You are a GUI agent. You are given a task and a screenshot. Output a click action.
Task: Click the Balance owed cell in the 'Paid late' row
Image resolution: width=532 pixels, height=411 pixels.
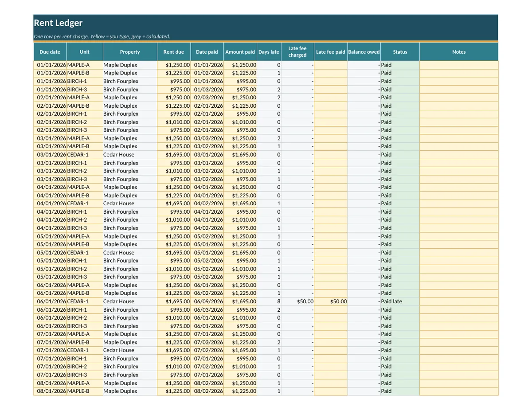click(364, 301)
